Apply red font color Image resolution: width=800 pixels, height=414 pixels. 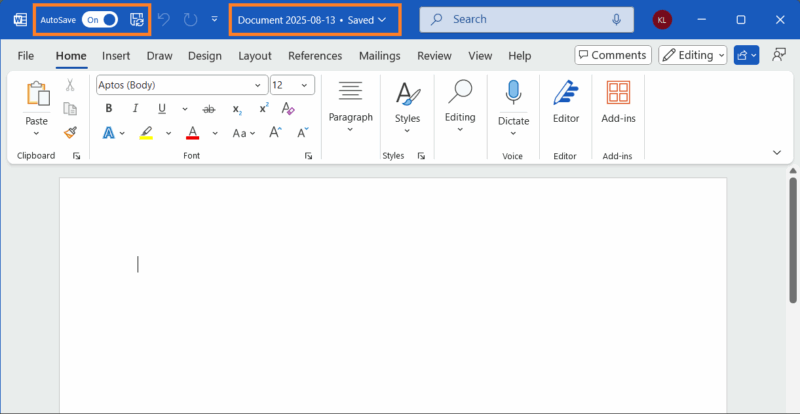click(x=192, y=133)
